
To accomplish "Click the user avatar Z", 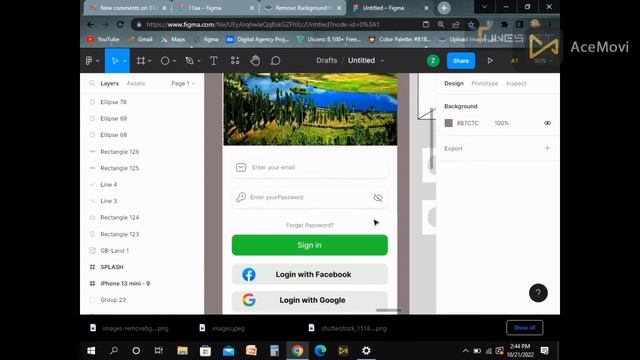I will point(433,61).
